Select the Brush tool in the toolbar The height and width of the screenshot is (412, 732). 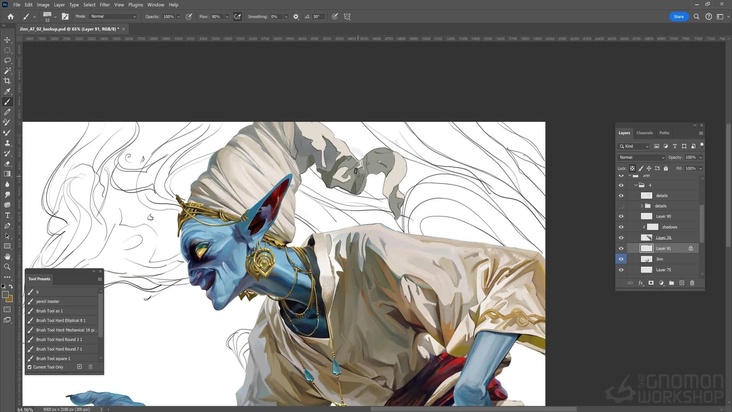click(x=7, y=102)
